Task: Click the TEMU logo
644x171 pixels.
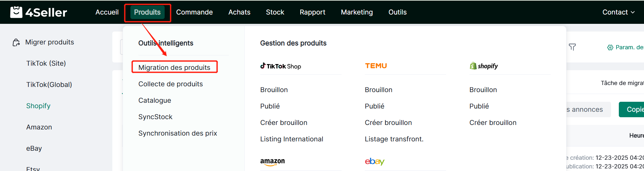Action: 376,66
